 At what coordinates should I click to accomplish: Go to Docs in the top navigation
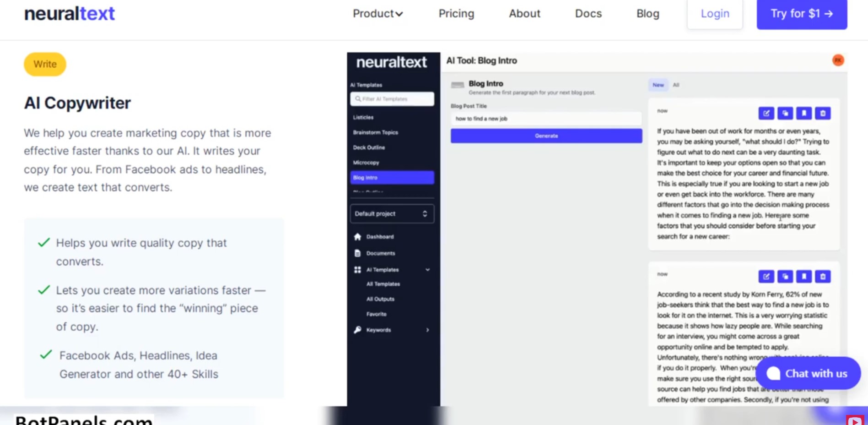pos(588,14)
